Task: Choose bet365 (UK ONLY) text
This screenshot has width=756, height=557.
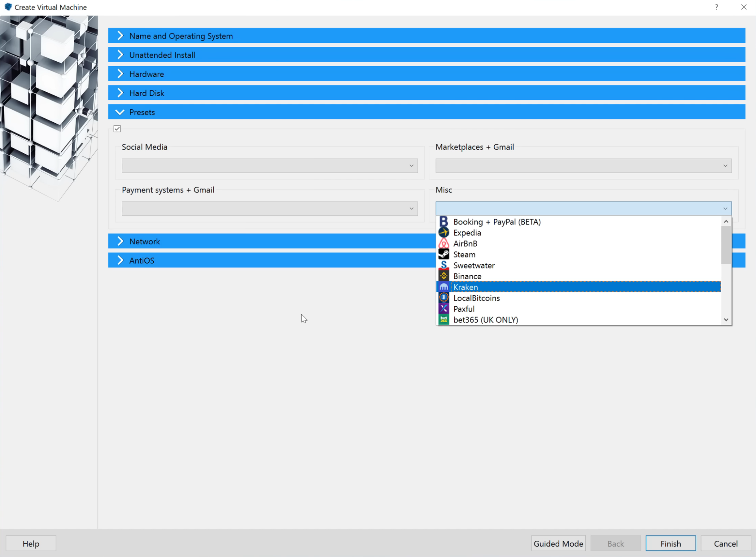Action: [x=486, y=320]
